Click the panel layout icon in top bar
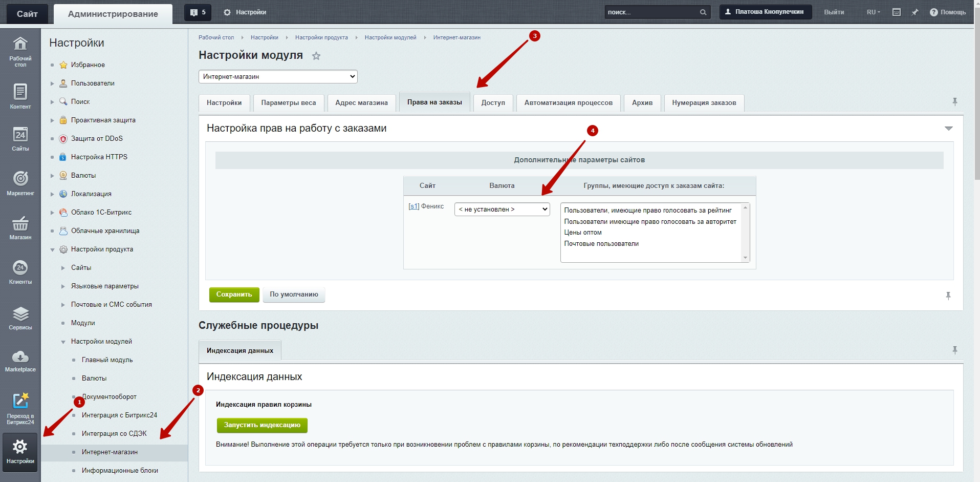The image size is (980, 482). tap(897, 12)
